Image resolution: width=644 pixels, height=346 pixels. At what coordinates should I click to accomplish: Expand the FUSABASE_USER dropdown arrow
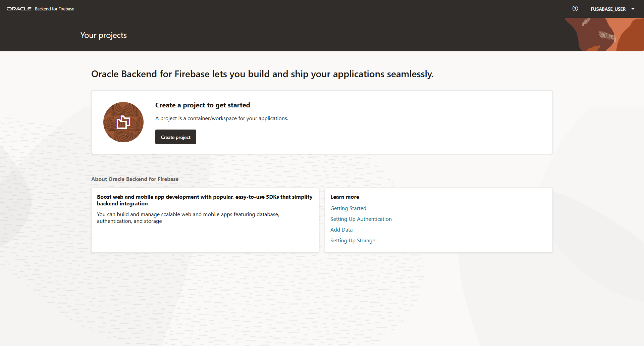pos(633,9)
